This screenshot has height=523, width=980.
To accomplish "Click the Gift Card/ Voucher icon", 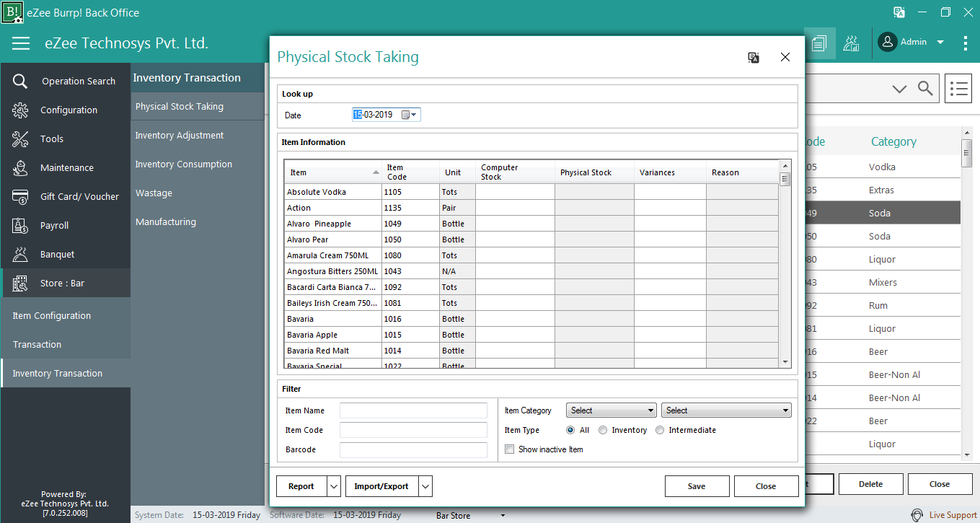I will coord(20,196).
